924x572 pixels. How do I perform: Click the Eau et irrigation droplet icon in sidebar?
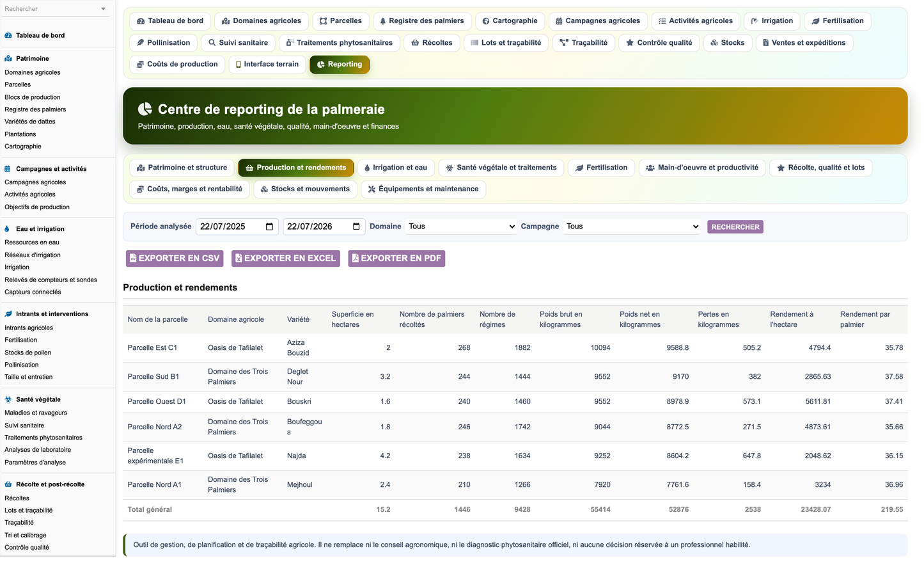8,229
